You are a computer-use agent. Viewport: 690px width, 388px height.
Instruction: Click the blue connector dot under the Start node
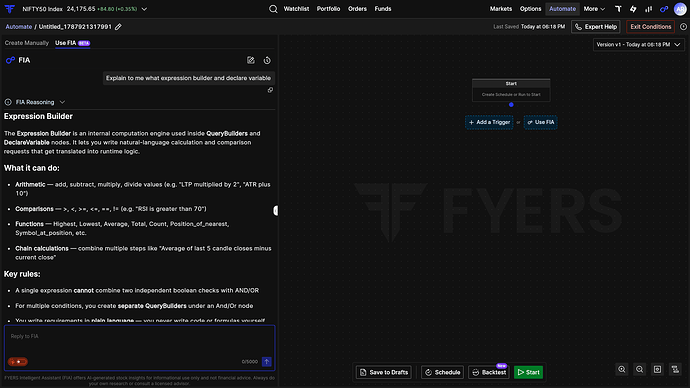tap(511, 105)
